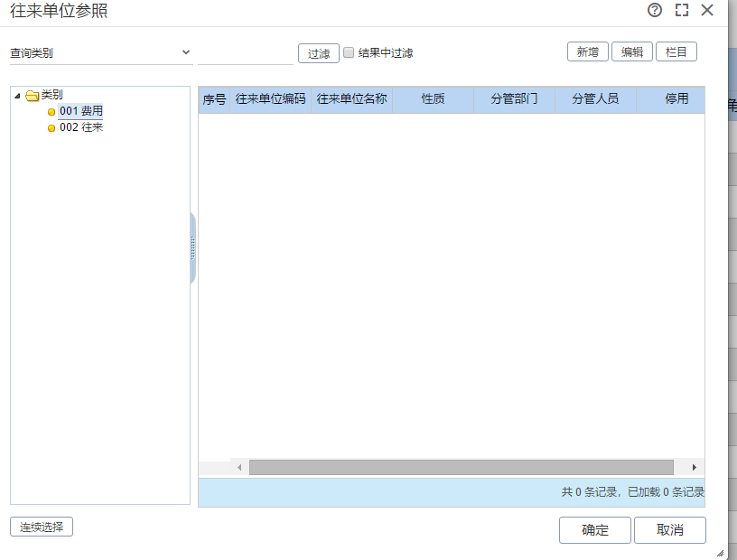Click yellow bullet icon beside 001 费用
This screenshot has width=737, height=560.
click(x=51, y=112)
